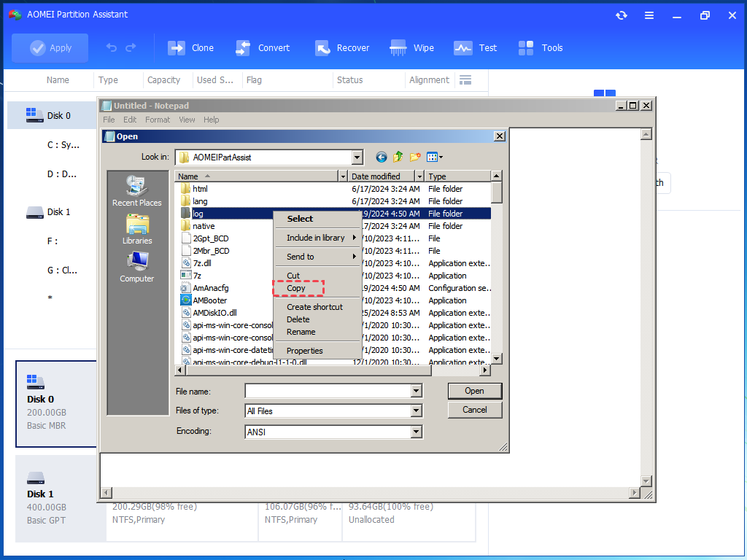Choose Delete in context menu
The height and width of the screenshot is (560, 747).
click(318, 319)
